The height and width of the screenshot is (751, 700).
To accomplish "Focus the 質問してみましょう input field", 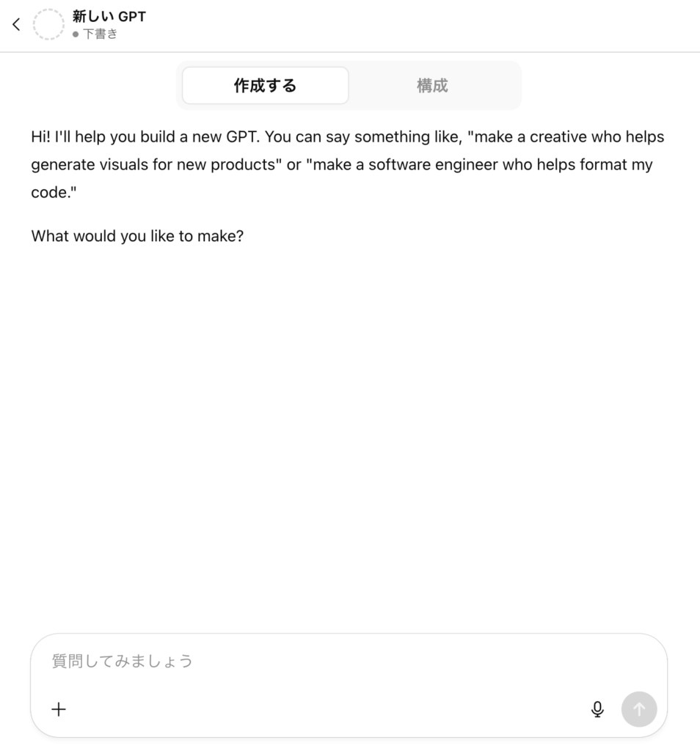I will coord(349,661).
